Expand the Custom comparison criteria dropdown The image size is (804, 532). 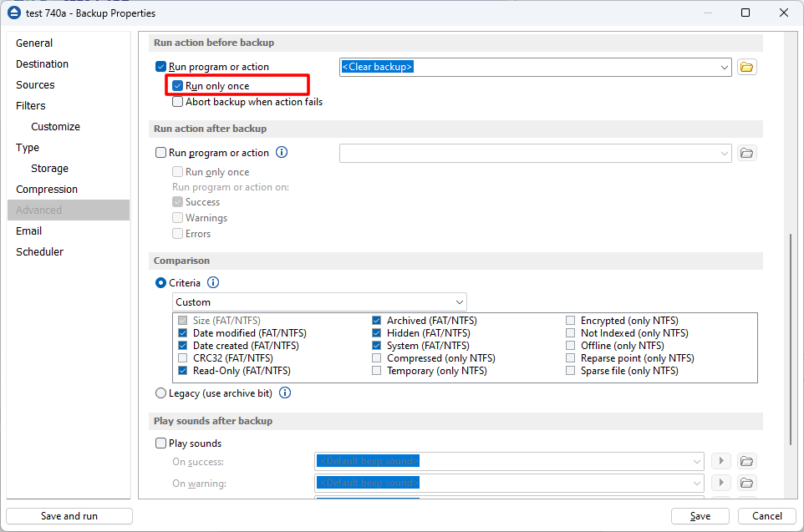click(x=460, y=301)
